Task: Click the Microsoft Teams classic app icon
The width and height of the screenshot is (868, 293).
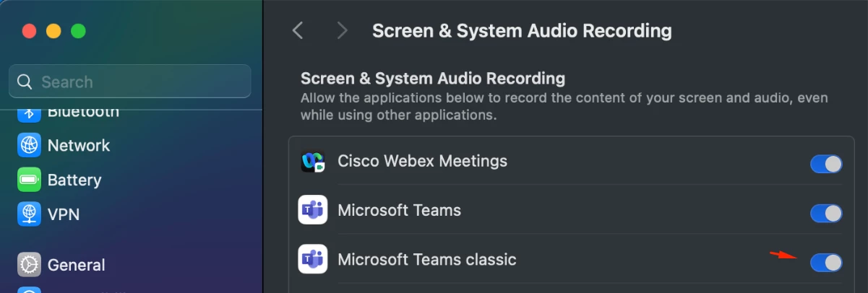Action: coord(313,259)
